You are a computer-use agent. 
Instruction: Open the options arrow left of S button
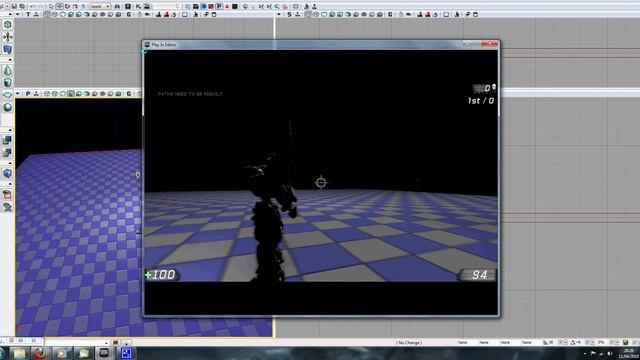click(x=279, y=14)
